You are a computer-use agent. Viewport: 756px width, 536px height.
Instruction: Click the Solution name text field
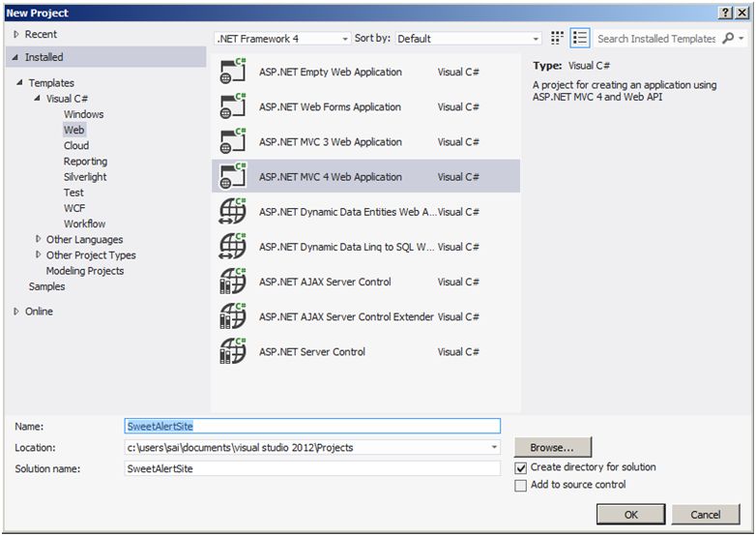click(312, 468)
